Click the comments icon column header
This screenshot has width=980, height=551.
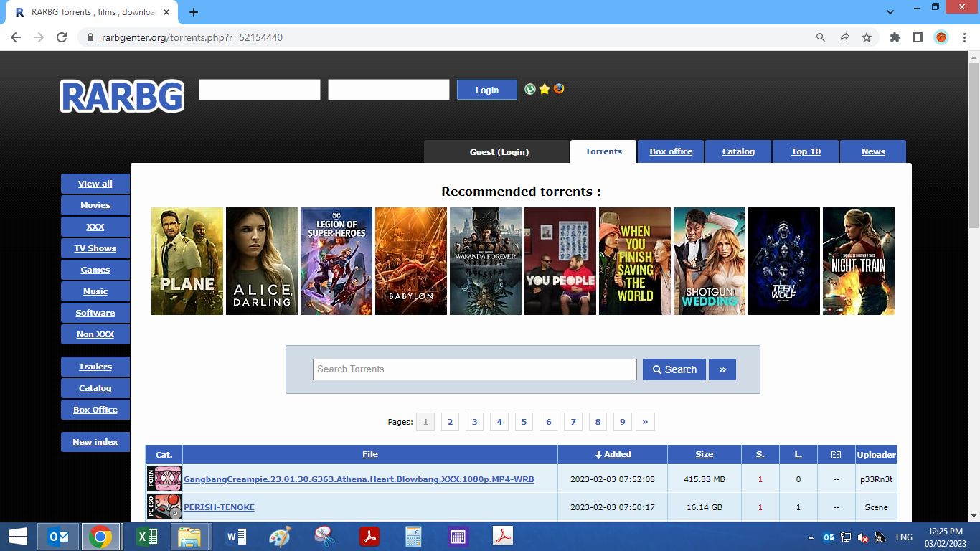(836, 454)
